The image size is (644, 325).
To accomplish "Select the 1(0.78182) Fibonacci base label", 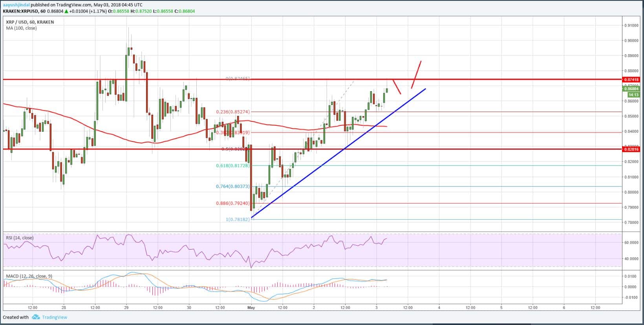I will tap(238, 219).
